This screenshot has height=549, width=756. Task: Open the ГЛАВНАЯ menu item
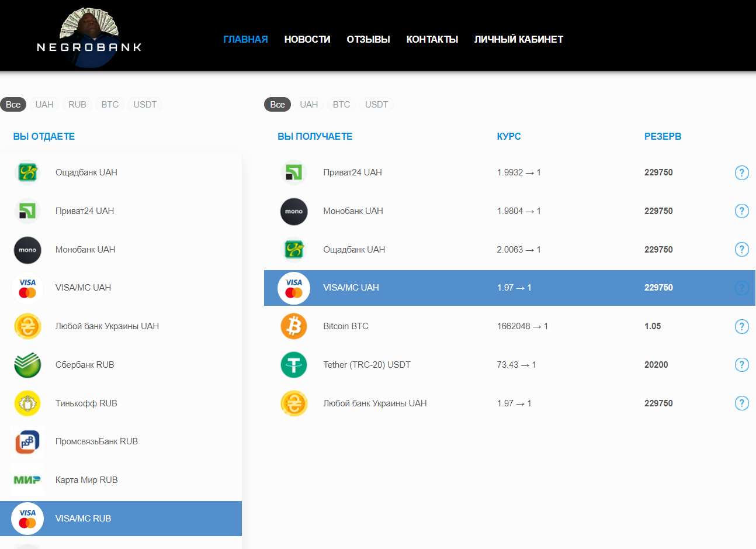pyautogui.click(x=245, y=39)
